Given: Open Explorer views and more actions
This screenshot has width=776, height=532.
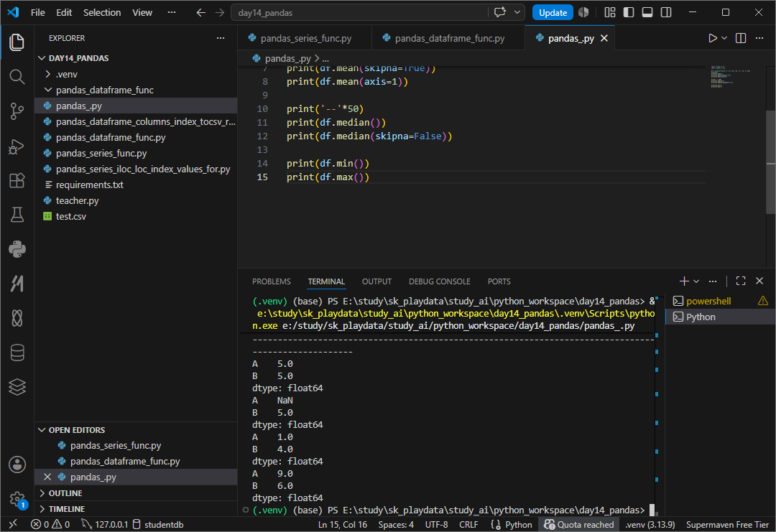Looking at the screenshot, I should click(x=221, y=38).
